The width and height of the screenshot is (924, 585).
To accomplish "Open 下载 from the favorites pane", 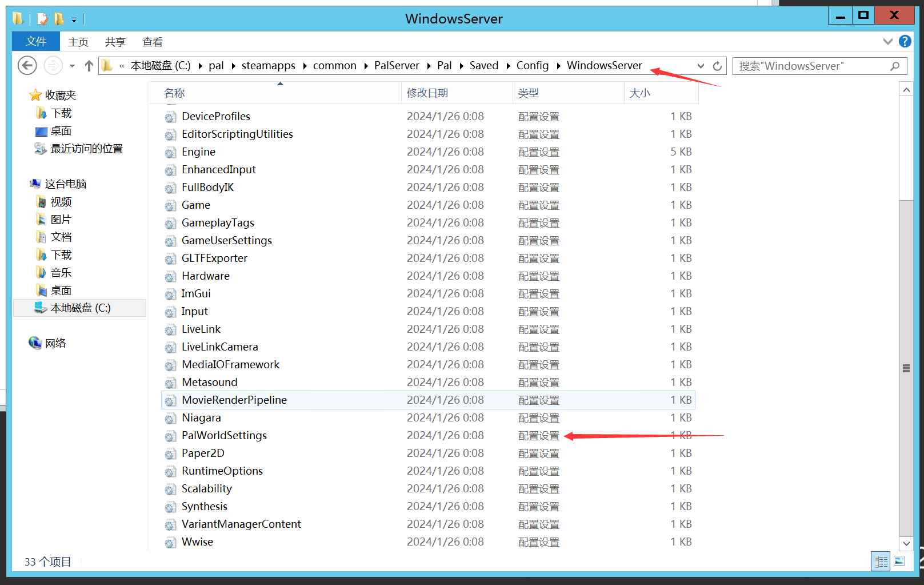I will coord(61,113).
